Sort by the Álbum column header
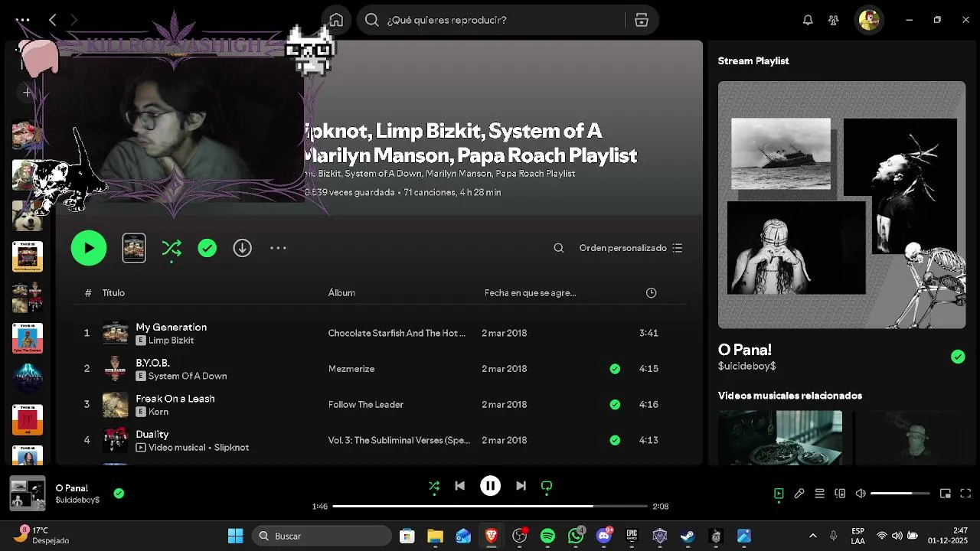Viewport: 980px width, 551px height. coord(341,293)
